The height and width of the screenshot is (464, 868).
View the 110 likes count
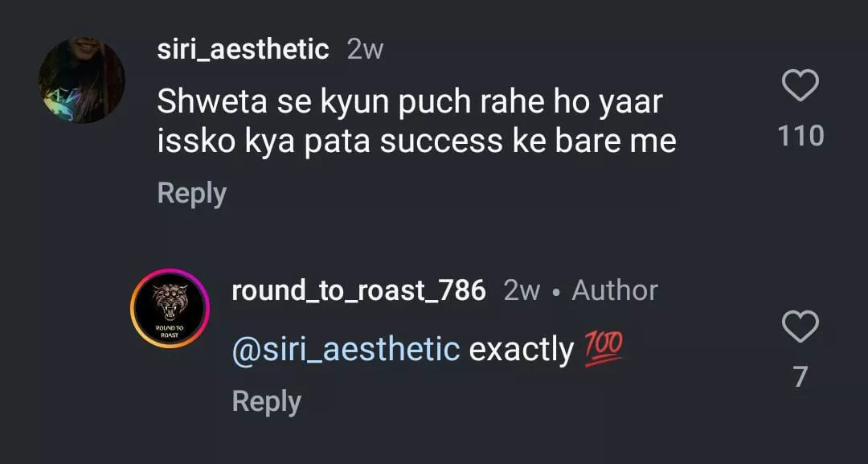800,136
